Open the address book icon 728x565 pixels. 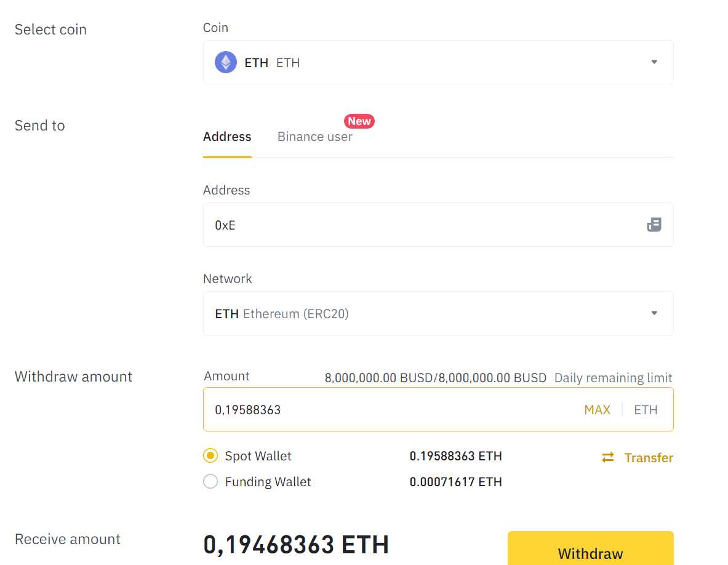coord(654,225)
